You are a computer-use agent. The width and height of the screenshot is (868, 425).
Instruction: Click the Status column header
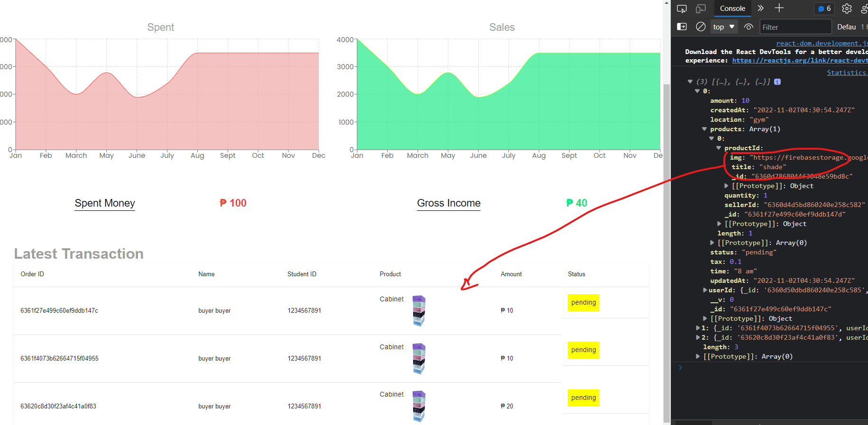(x=577, y=274)
